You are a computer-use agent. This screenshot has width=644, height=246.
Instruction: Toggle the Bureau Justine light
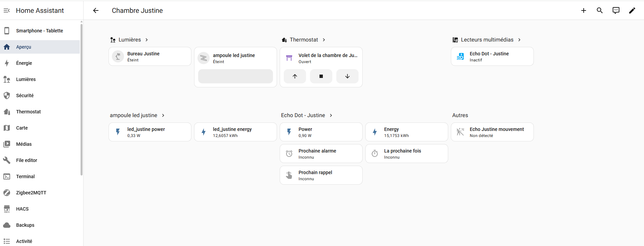pyautogui.click(x=118, y=56)
